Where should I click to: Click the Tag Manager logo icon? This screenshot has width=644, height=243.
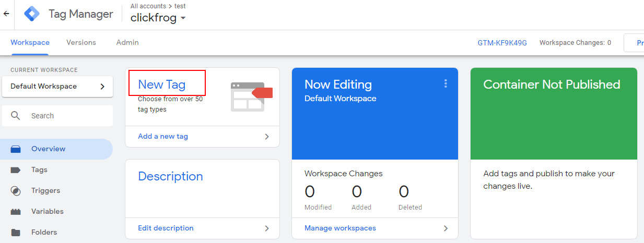click(32, 14)
